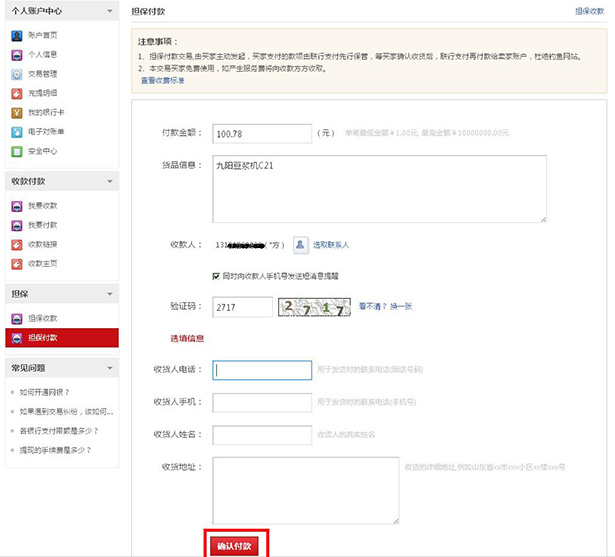Click the 账户首页 sidebar icon

point(17,35)
